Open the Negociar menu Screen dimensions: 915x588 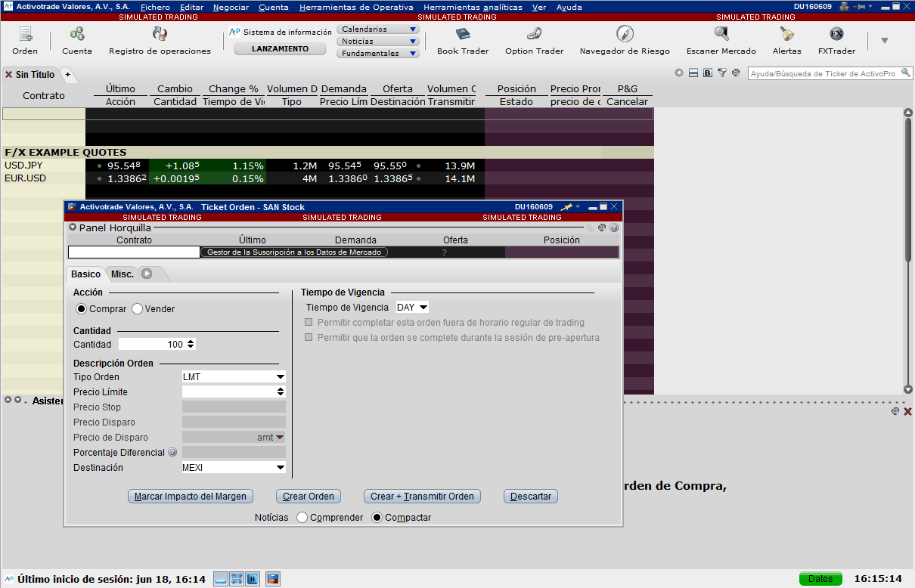click(231, 7)
